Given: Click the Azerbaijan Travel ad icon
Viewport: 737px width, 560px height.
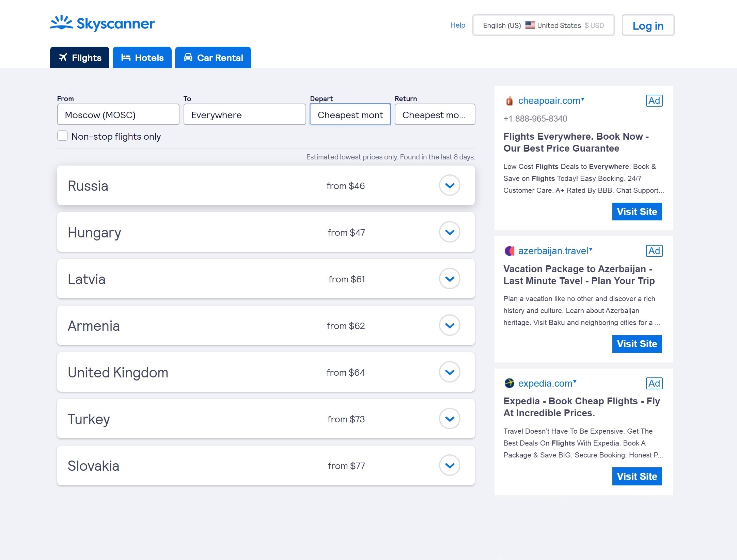Looking at the screenshot, I should coord(508,250).
